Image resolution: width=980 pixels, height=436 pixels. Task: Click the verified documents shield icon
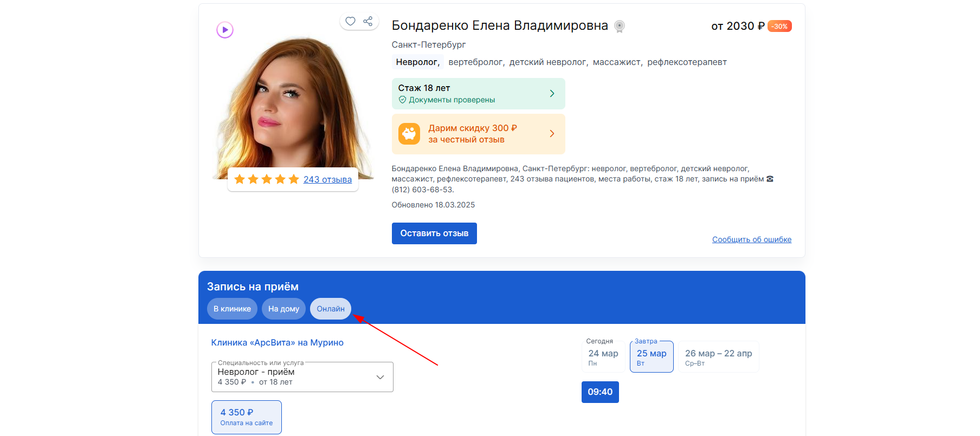[402, 100]
